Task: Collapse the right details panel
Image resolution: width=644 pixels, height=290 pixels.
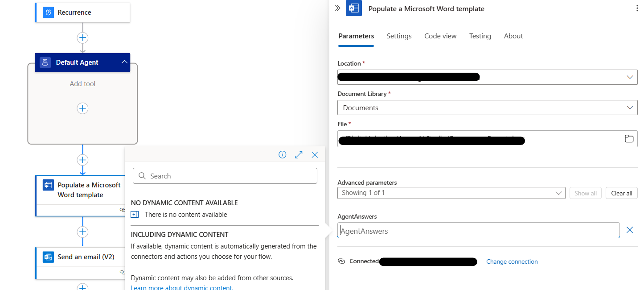Action: tap(337, 8)
